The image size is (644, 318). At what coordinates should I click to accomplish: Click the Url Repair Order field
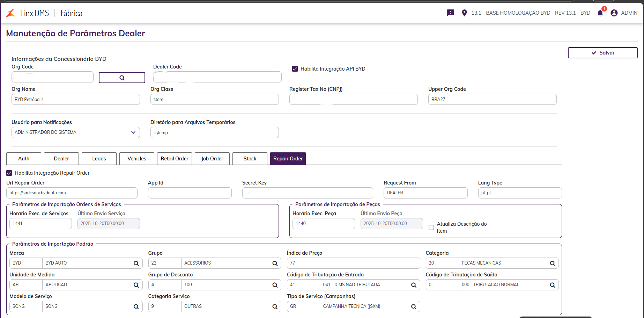[72, 193]
